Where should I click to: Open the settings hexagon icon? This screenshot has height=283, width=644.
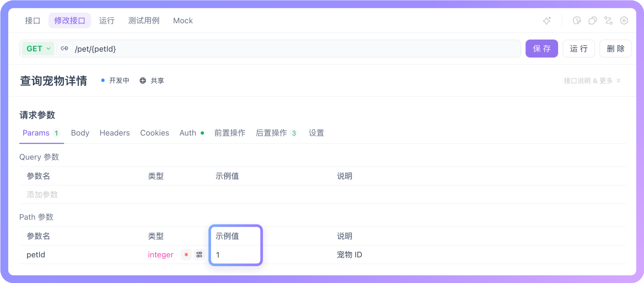[x=624, y=21]
